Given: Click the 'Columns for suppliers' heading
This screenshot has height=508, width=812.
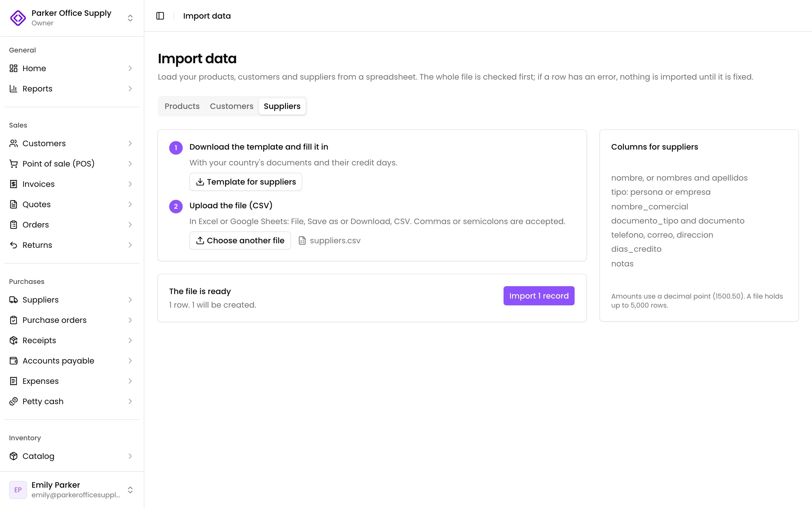Looking at the screenshot, I should pos(654,147).
